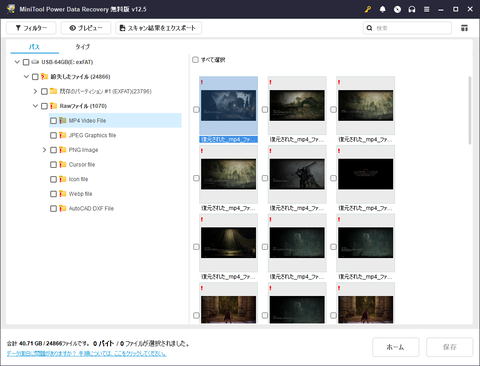
Task: Open the headphone support icon
Action: point(412,9)
